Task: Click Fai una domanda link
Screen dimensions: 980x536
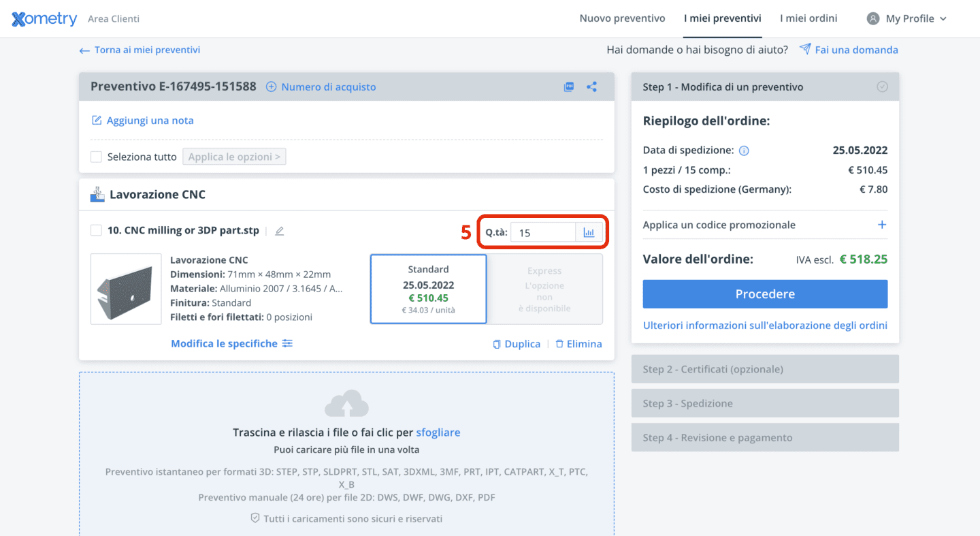Action: point(856,50)
